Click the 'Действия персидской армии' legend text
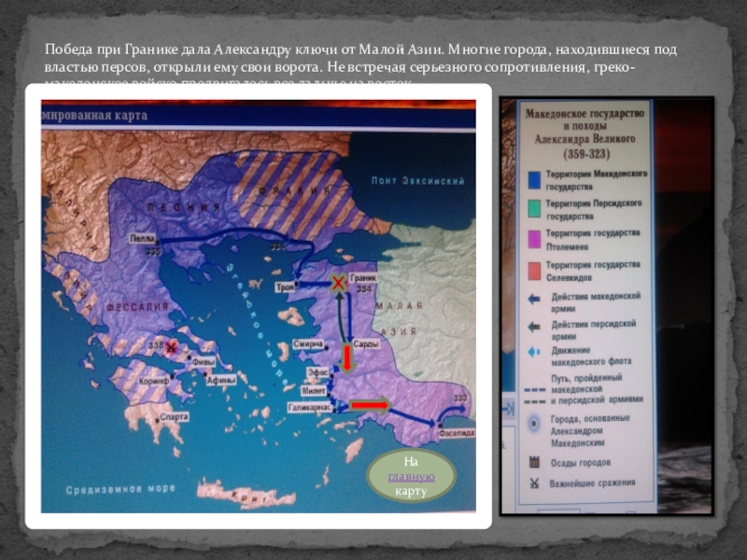This screenshot has width=747, height=560. pos(594,330)
